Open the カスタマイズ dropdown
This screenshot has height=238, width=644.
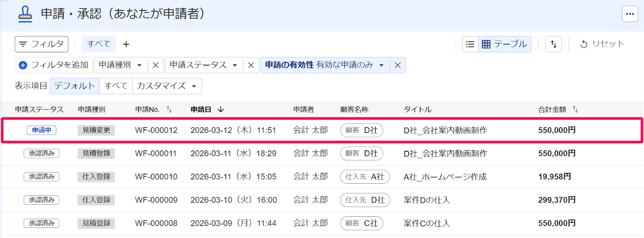(x=167, y=86)
